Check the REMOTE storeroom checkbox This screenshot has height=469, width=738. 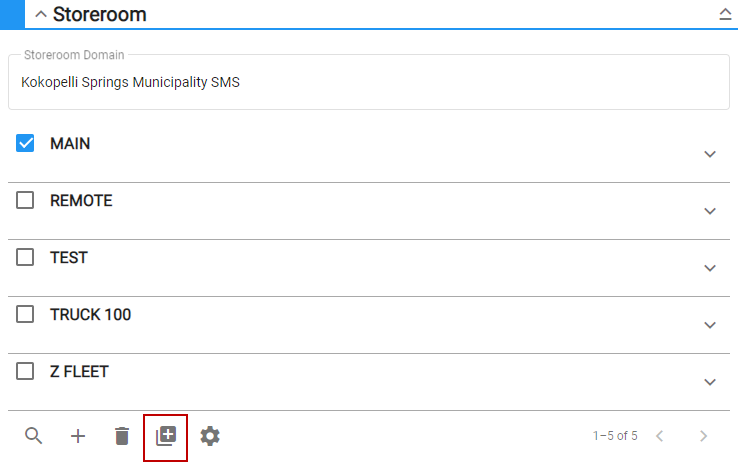[26, 201]
